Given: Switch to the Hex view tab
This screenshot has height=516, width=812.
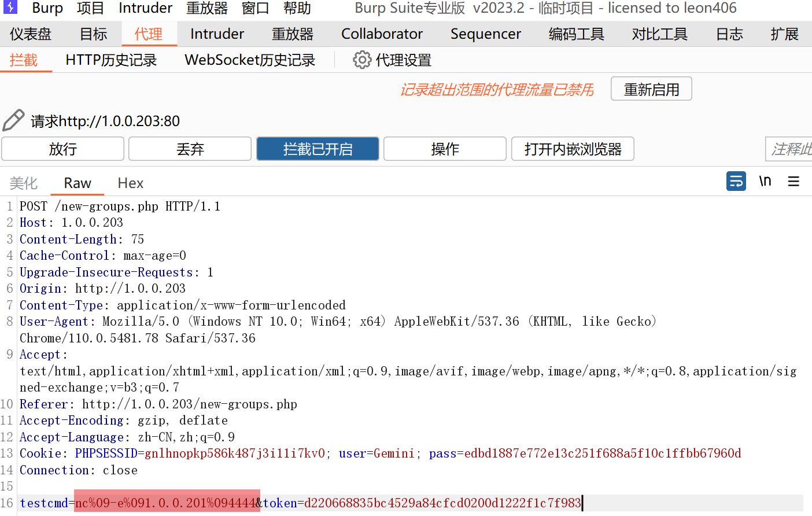Looking at the screenshot, I should pos(130,183).
